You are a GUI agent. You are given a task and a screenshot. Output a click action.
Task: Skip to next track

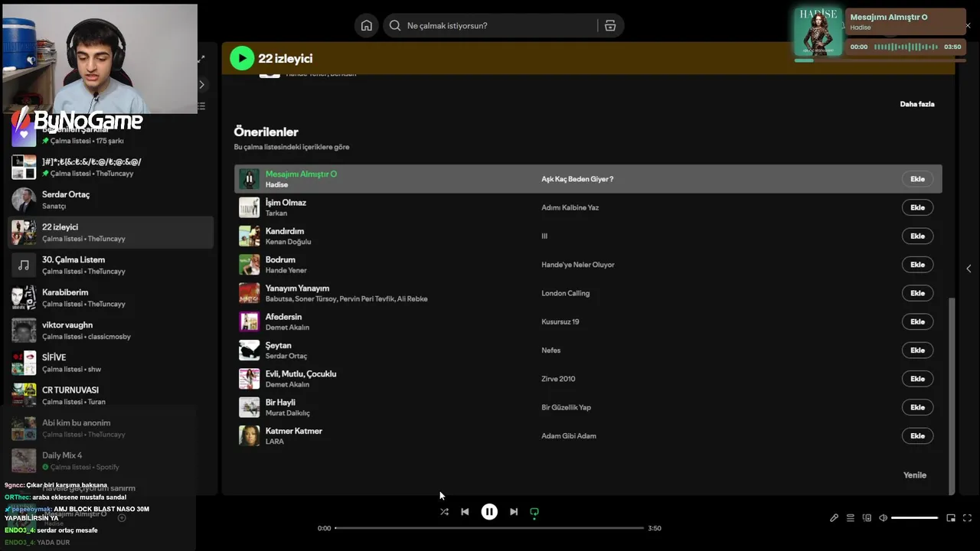click(x=514, y=512)
